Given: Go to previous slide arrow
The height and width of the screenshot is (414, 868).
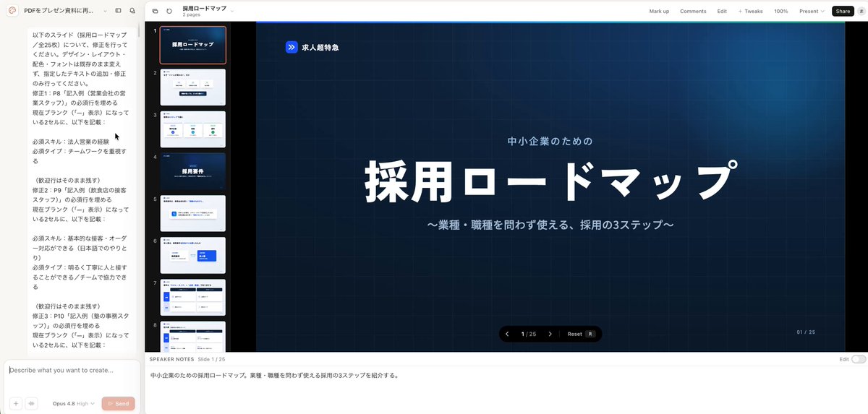Looking at the screenshot, I should point(507,334).
